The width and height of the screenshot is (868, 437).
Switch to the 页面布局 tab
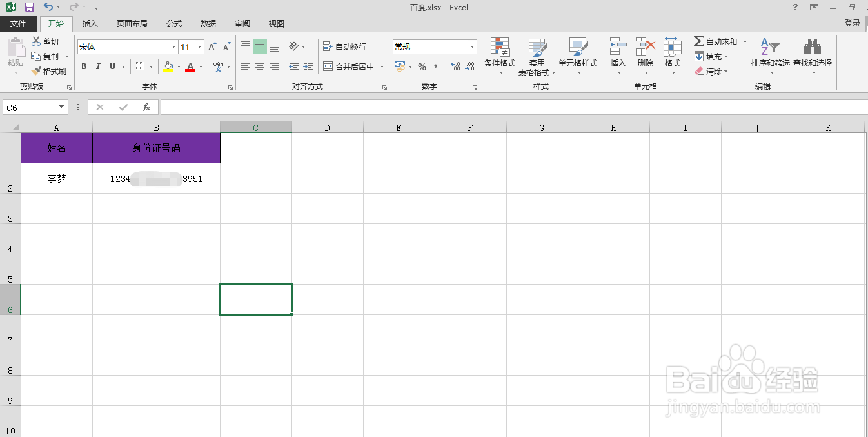click(132, 23)
